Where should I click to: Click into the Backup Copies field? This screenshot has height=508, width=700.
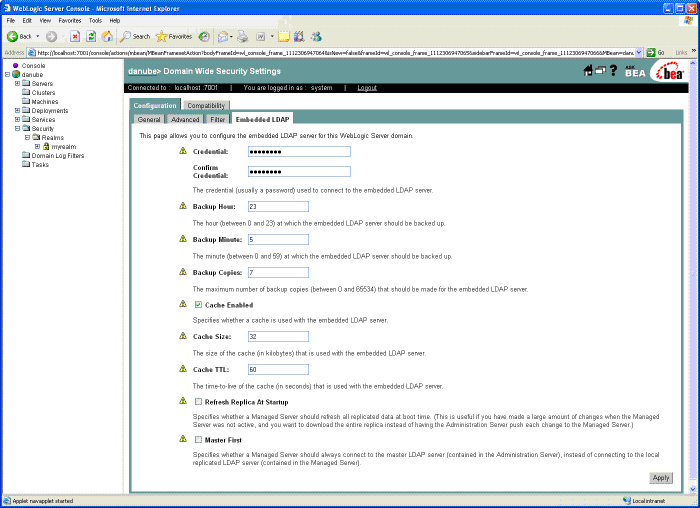(278, 273)
